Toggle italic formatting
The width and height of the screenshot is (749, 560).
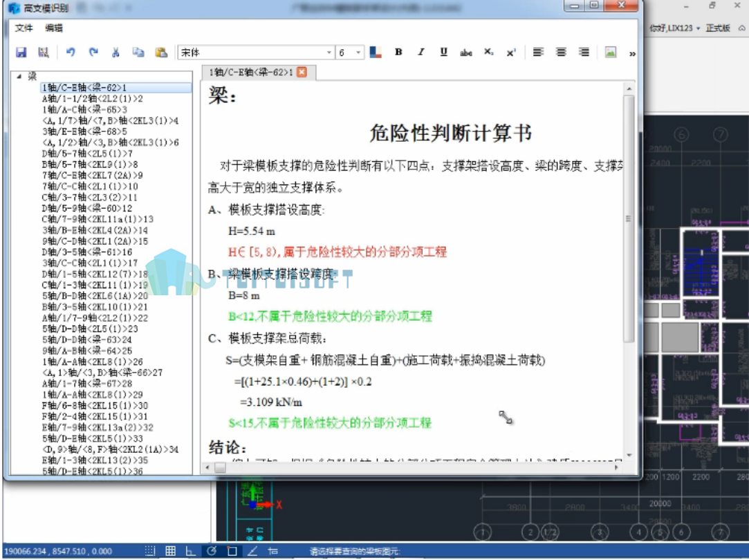pyautogui.click(x=420, y=52)
